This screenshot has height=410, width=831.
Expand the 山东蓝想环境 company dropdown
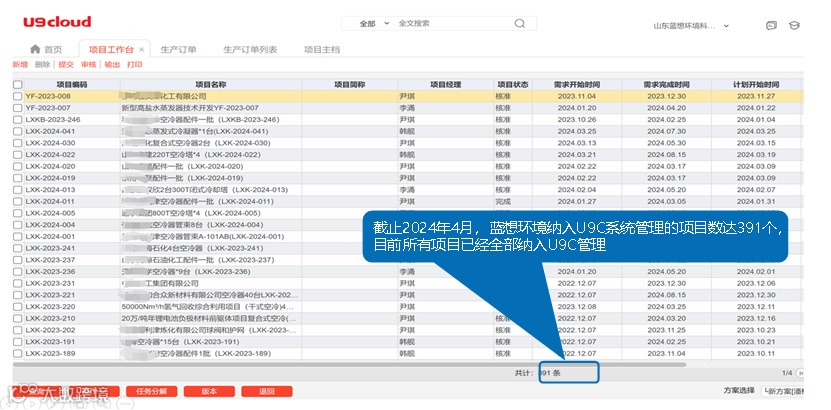[x=726, y=26]
